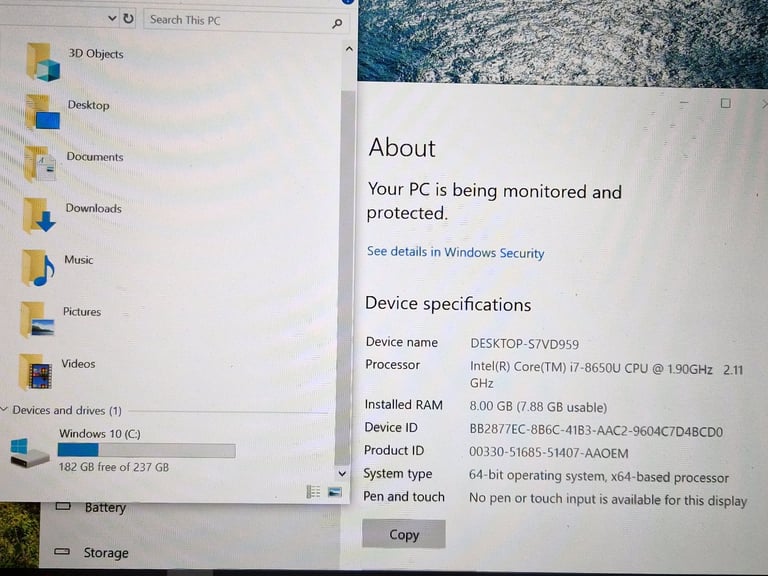Open Battery in Settings sidebar
Viewport: 768px width, 576px height.
click(x=105, y=507)
